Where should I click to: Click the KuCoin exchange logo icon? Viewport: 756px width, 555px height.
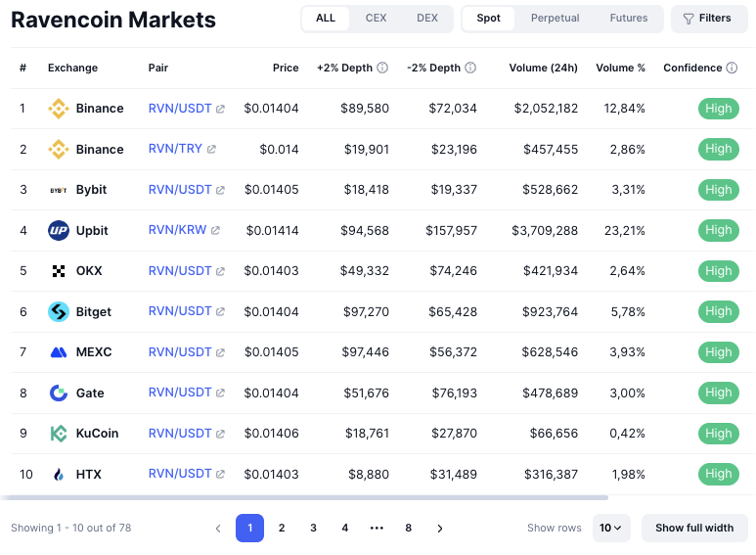[x=59, y=434]
